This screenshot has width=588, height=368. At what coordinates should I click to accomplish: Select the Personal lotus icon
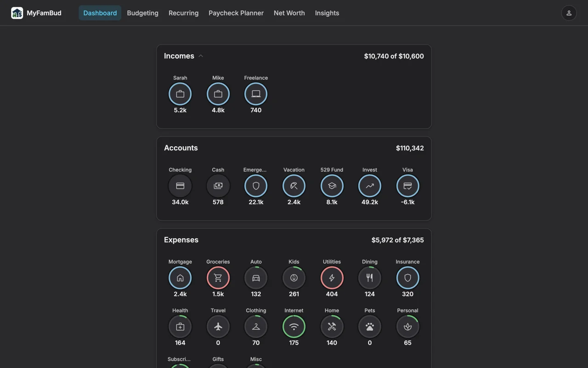click(x=407, y=327)
